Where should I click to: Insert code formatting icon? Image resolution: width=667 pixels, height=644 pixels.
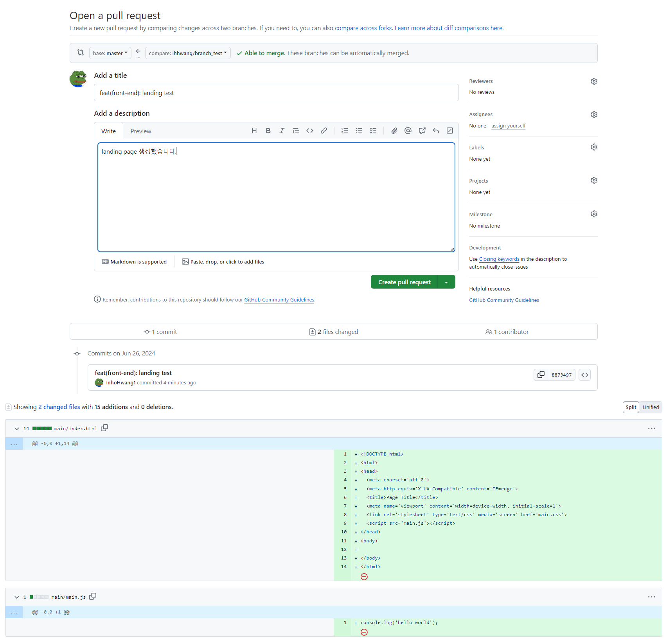pos(310,131)
